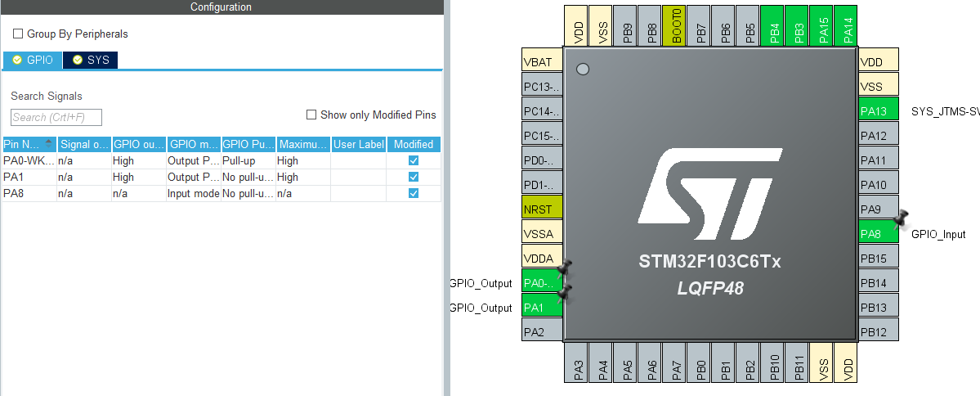This screenshot has width=980, height=396.
Task: Switch to the SYS tab
Action: tap(91, 60)
